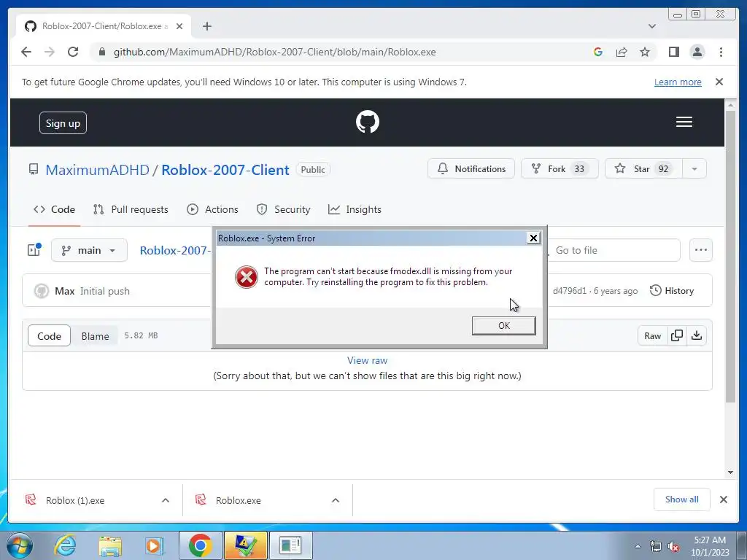Open the more file actions ellipsis menu
The height and width of the screenshot is (560, 747).
pos(701,250)
